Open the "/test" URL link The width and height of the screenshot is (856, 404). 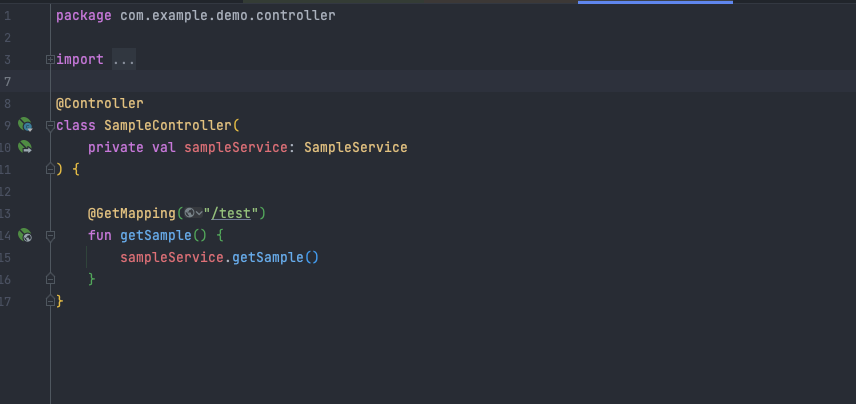pos(231,213)
